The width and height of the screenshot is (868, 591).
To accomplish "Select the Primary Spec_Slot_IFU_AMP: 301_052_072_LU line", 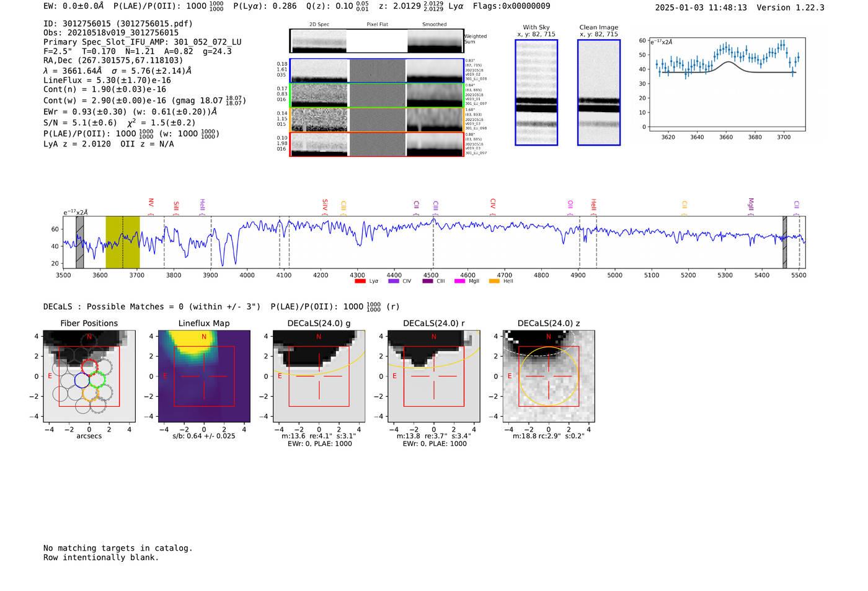I will tap(143, 42).
